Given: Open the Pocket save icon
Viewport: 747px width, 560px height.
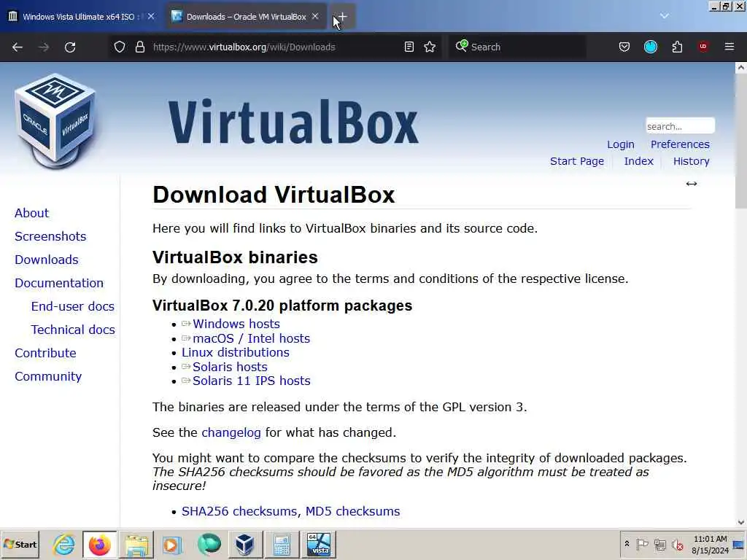Looking at the screenshot, I should [624, 47].
